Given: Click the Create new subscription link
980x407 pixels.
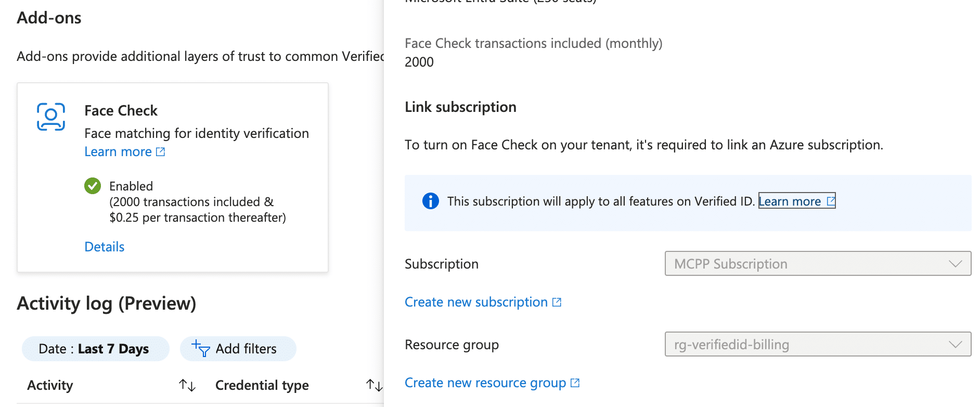Looking at the screenshot, I should [x=476, y=302].
